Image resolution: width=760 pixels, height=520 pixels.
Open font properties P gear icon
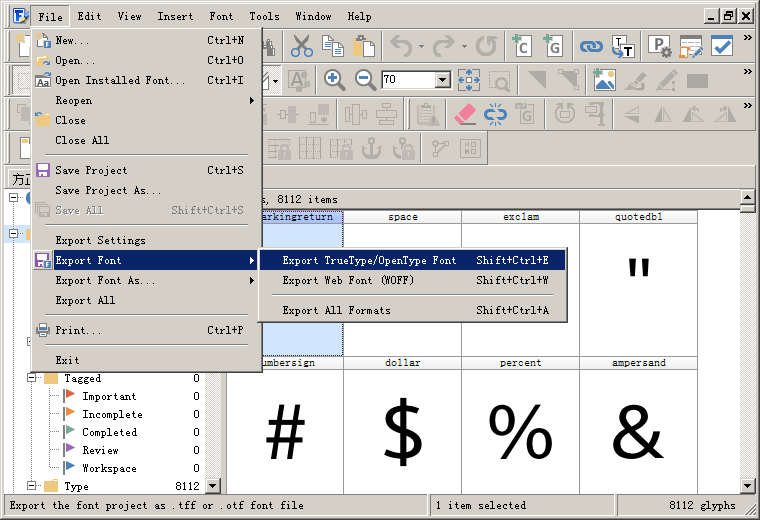[660, 47]
